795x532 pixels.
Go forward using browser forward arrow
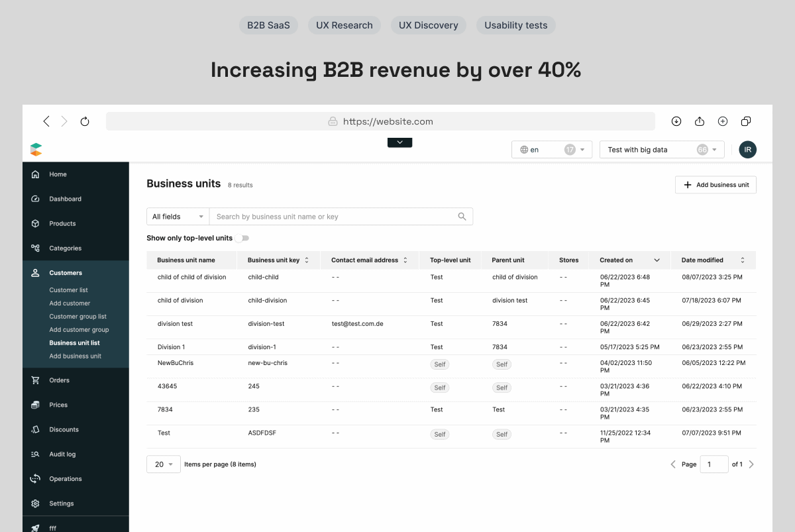64,121
